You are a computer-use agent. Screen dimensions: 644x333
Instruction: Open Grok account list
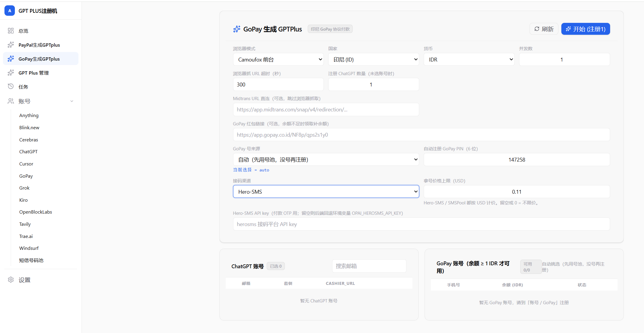click(24, 188)
